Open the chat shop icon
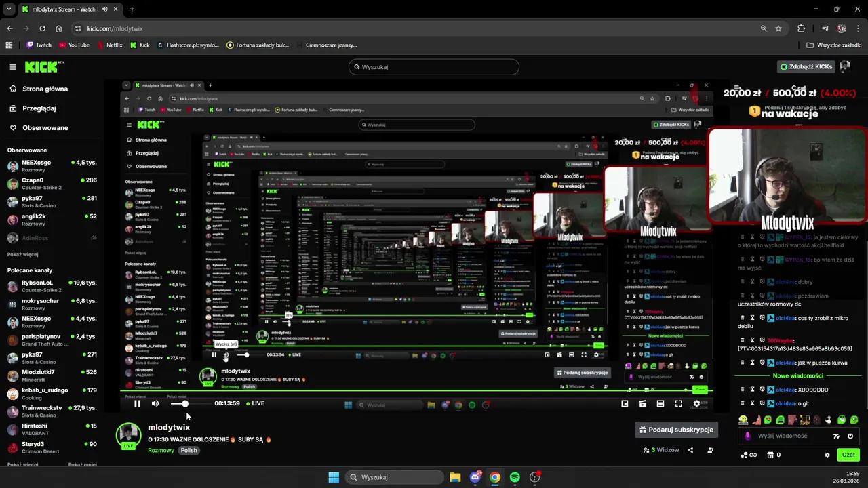868x488 pixels. tap(770, 455)
